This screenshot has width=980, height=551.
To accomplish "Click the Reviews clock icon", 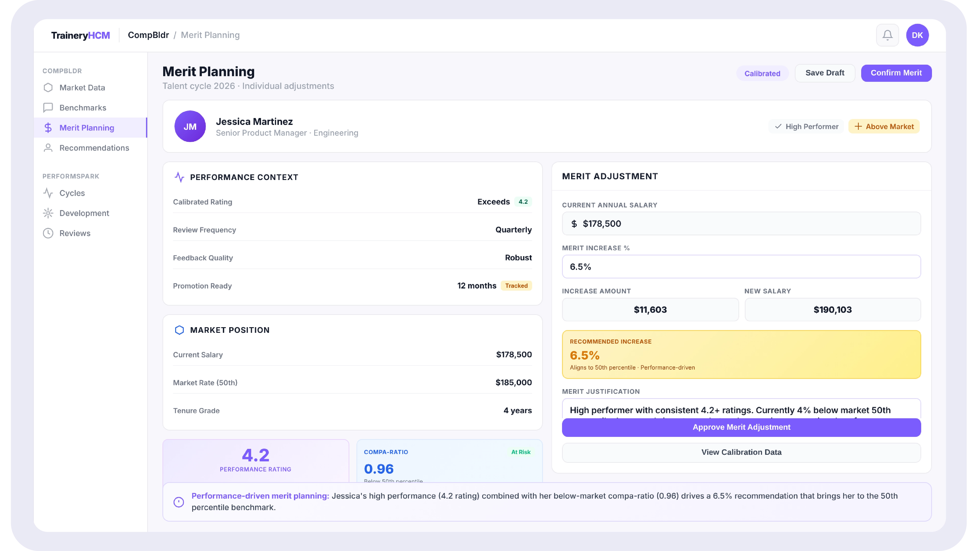I will 48,233.
